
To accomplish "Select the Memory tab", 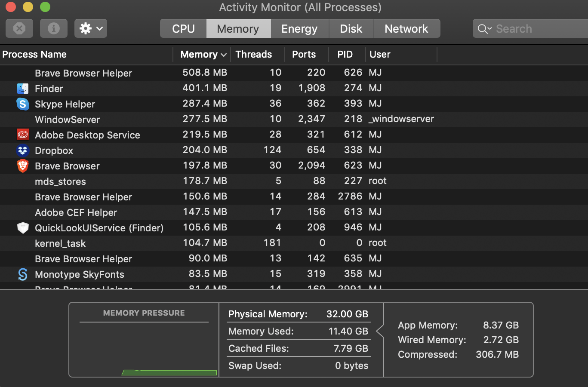I will pyautogui.click(x=238, y=28).
